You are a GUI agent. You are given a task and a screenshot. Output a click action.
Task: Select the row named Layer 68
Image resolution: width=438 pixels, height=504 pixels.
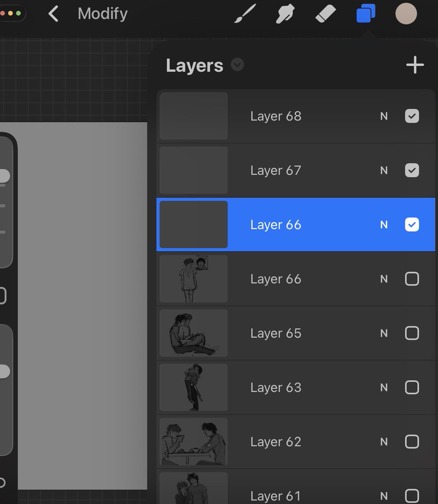point(296,116)
